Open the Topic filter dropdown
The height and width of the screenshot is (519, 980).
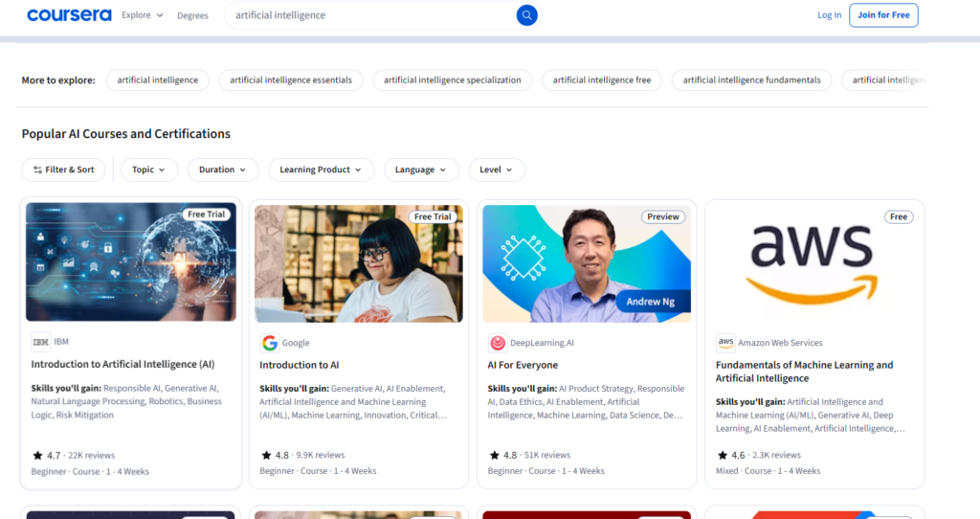pyautogui.click(x=148, y=169)
